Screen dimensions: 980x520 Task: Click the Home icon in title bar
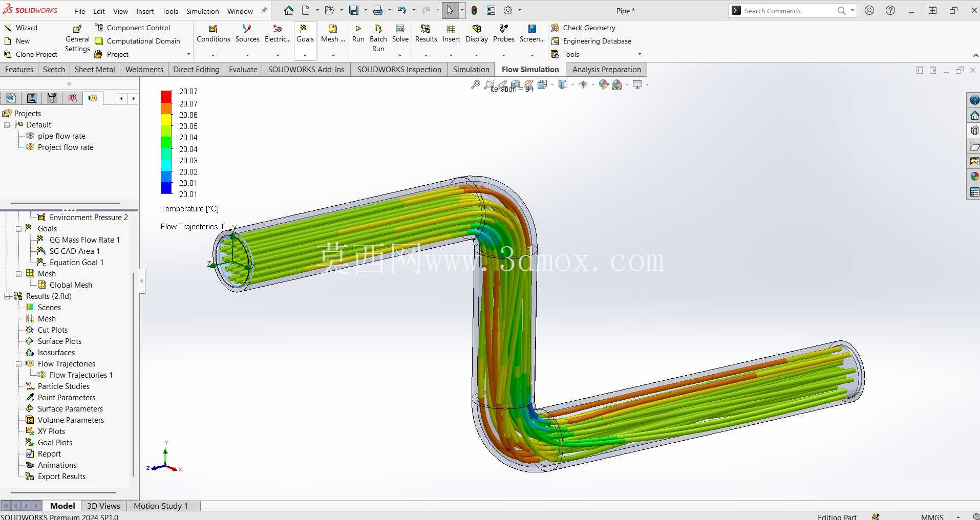click(x=289, y=10)
